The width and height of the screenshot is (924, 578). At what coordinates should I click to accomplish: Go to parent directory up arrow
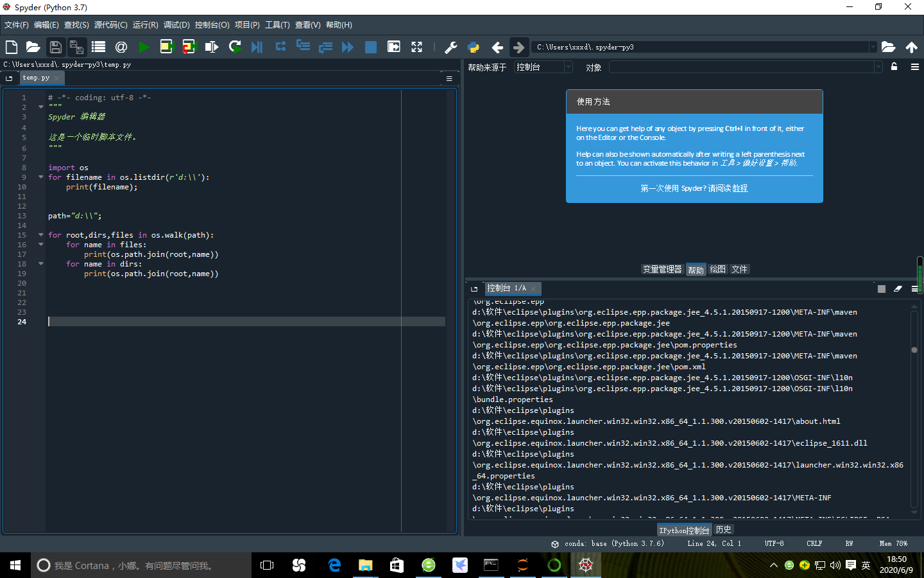(911, 47)
